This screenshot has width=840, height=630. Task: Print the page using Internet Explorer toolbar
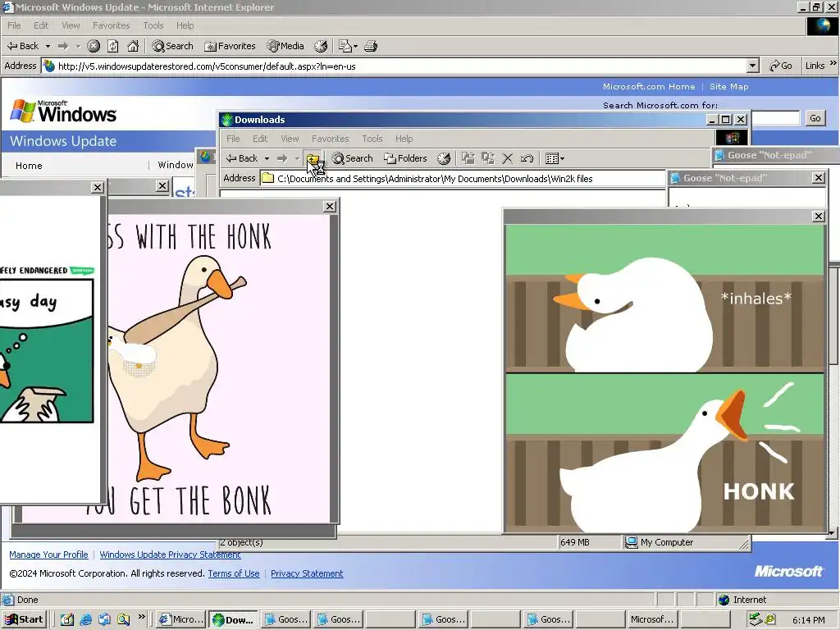(371, 46)
